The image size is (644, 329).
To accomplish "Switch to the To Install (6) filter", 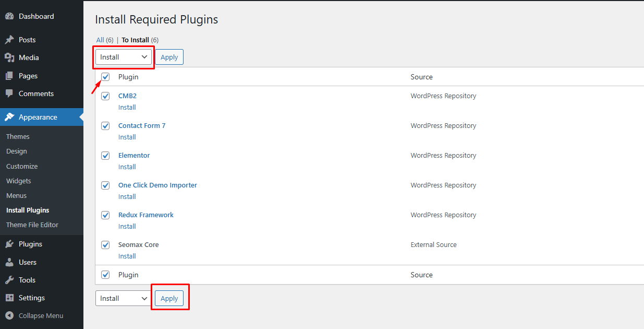I will click(x=140, y=40).
